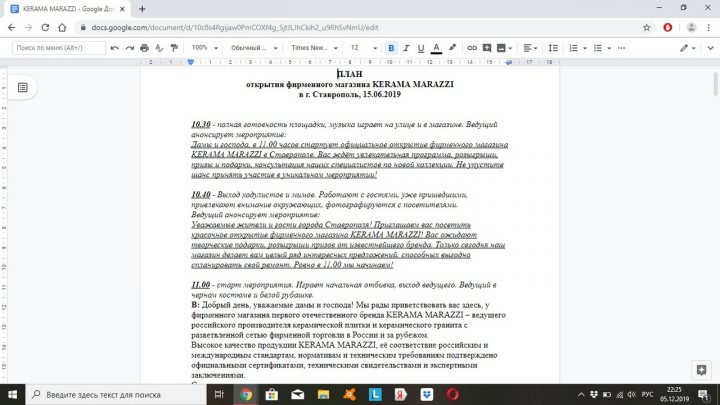Toggle underline formatting
Image resolution: width=720 pixels, height=405 pixels.
click(x=421, y=48)
